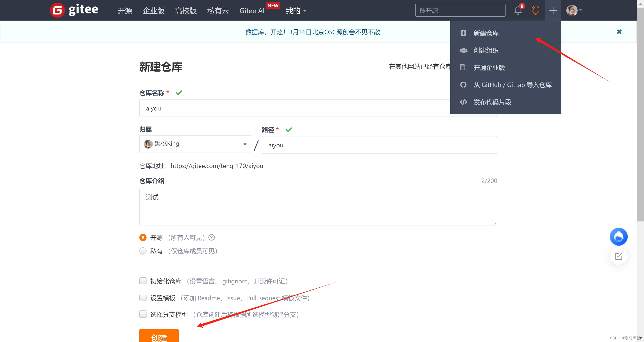Viewport: 644px width, 342px height.
Task: Click the orange lightbulb icon
Action: point(535,11)
